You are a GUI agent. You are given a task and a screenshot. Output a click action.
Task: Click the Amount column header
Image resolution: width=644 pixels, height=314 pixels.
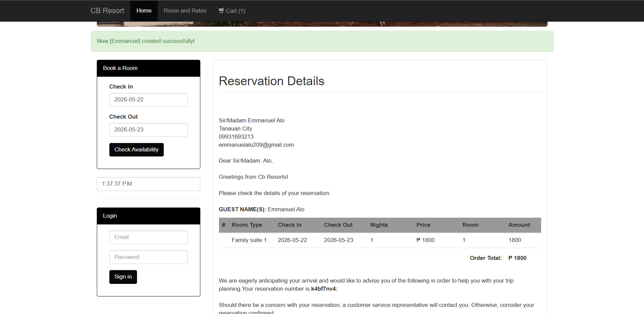pos(519,225)
